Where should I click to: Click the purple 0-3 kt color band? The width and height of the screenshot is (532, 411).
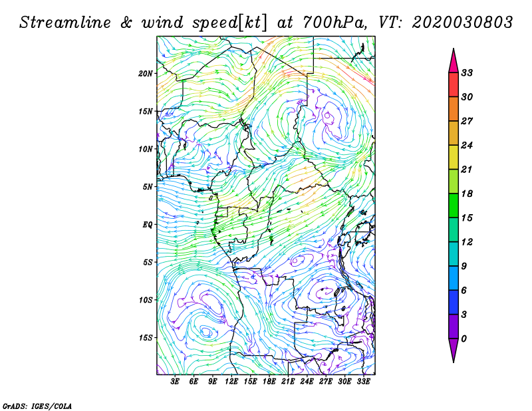click(454, 327)
